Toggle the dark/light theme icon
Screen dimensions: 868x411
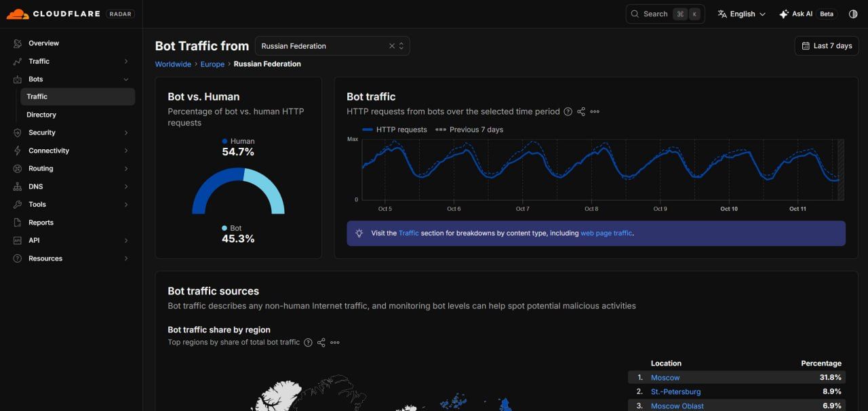pyautogui.click(x=853, y=14)
